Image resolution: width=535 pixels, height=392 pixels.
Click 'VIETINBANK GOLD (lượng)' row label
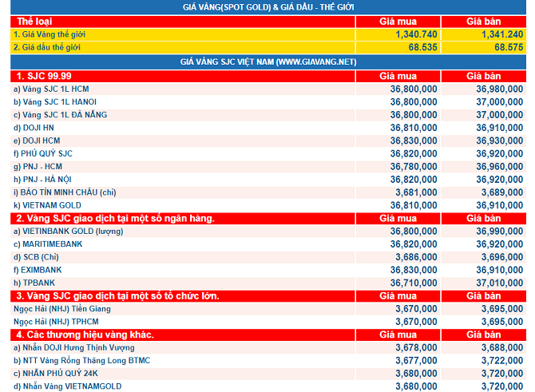click(x=68, y=232)
